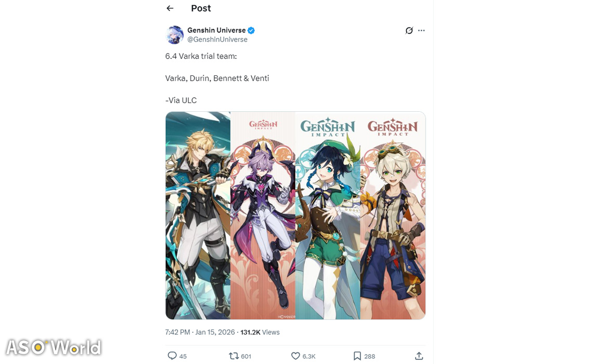Repost using the retweet icon
593x364 pixels.
pos(234,356)
